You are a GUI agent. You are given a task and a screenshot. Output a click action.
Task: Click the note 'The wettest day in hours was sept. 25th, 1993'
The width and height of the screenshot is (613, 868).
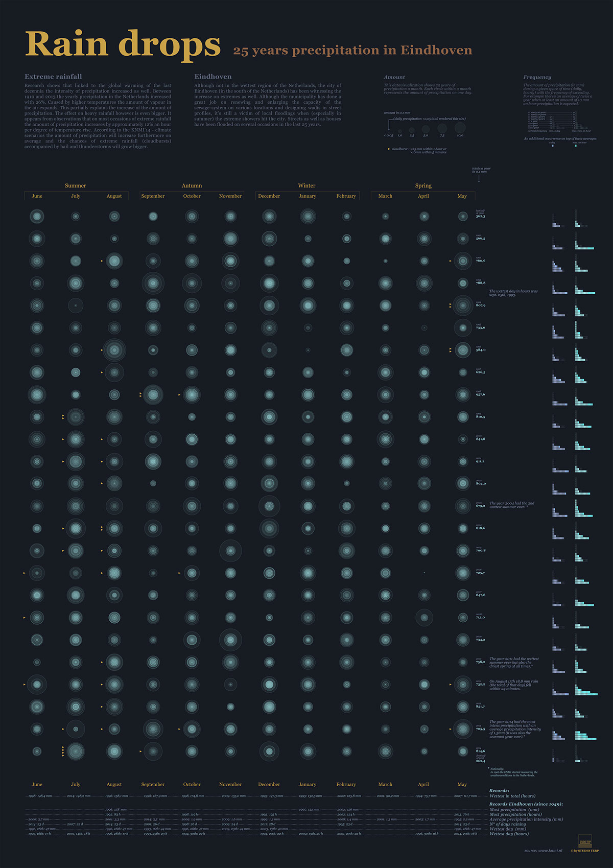coord(513,293)
